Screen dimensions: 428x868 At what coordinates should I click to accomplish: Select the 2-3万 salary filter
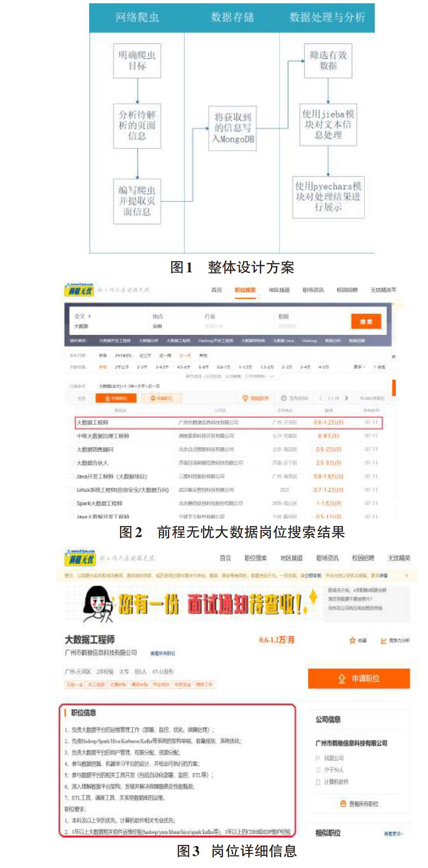point(286,367)
